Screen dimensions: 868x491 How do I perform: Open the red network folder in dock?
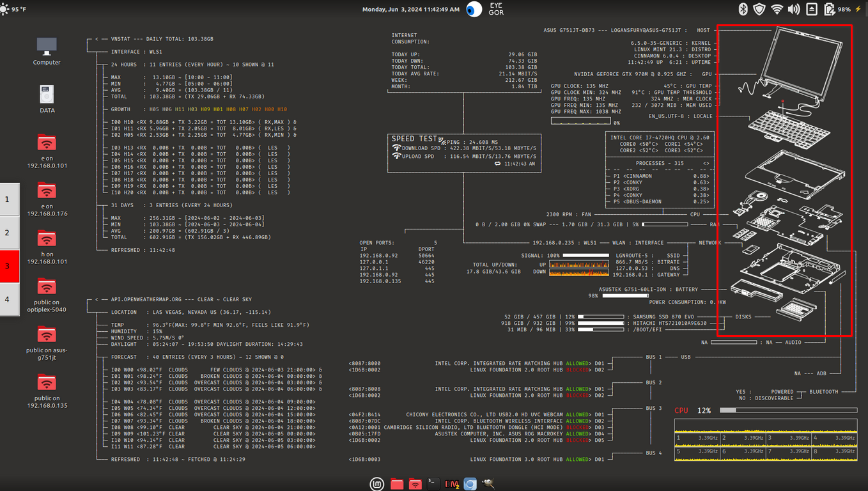click(415, 484)
